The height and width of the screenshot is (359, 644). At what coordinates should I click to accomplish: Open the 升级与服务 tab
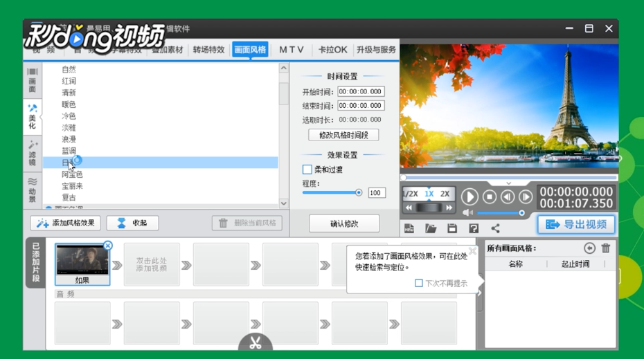click(x=376, y=50)
